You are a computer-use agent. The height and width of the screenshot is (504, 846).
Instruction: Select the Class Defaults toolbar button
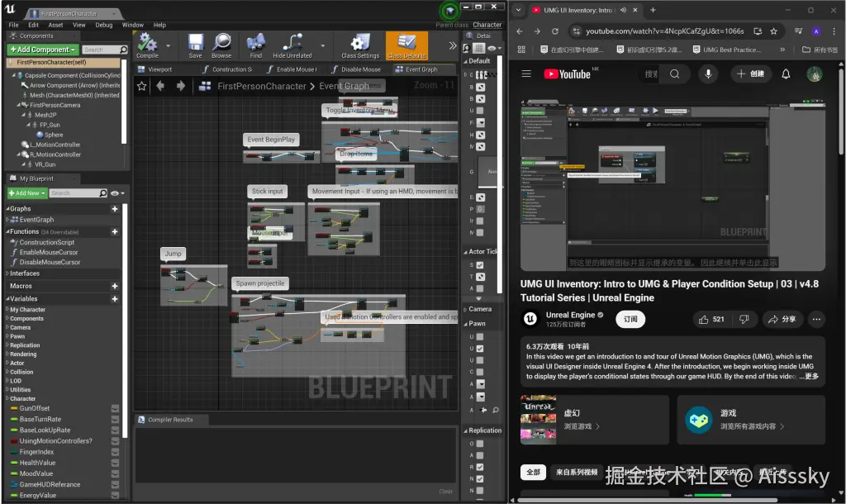406,45
